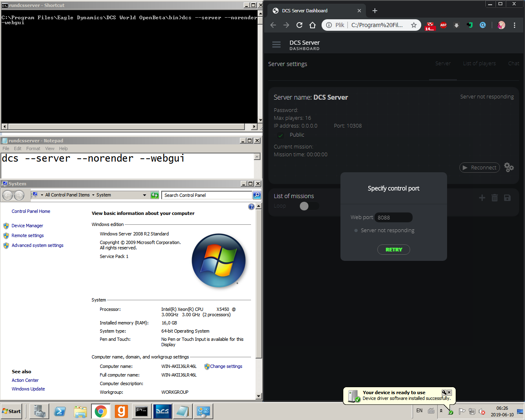Open PowerShell from the taskbar
The image size is (525, 420).
pos(60,411)
